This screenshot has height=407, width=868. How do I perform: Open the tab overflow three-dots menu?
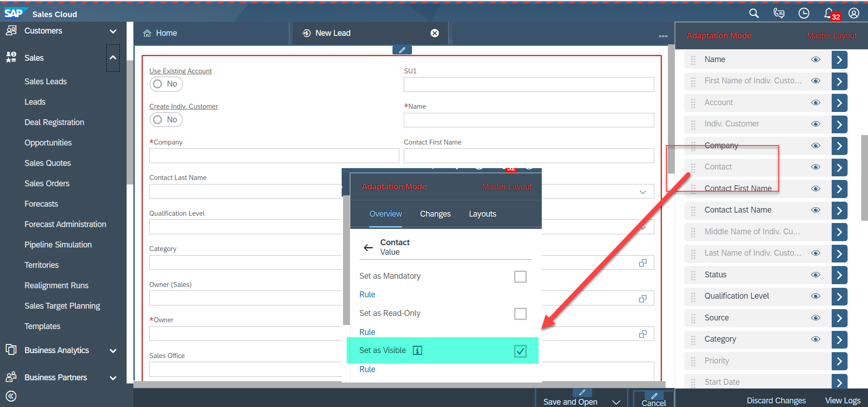(663, 36)
